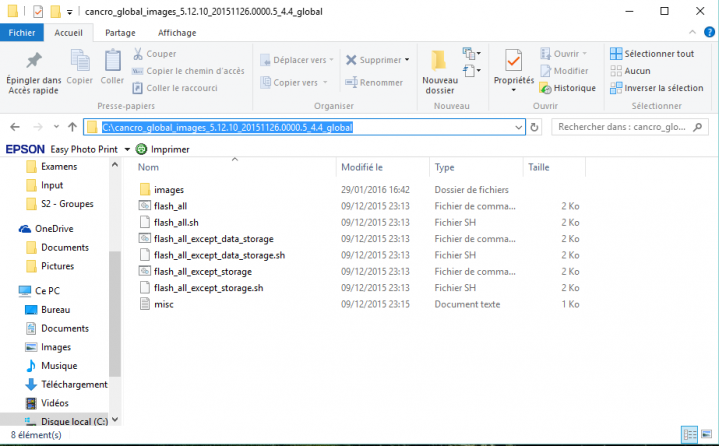719x446 pixels.
Task: Open Bureau in the navigation pane
Action: pyautogui.click(x=48, y=310)
